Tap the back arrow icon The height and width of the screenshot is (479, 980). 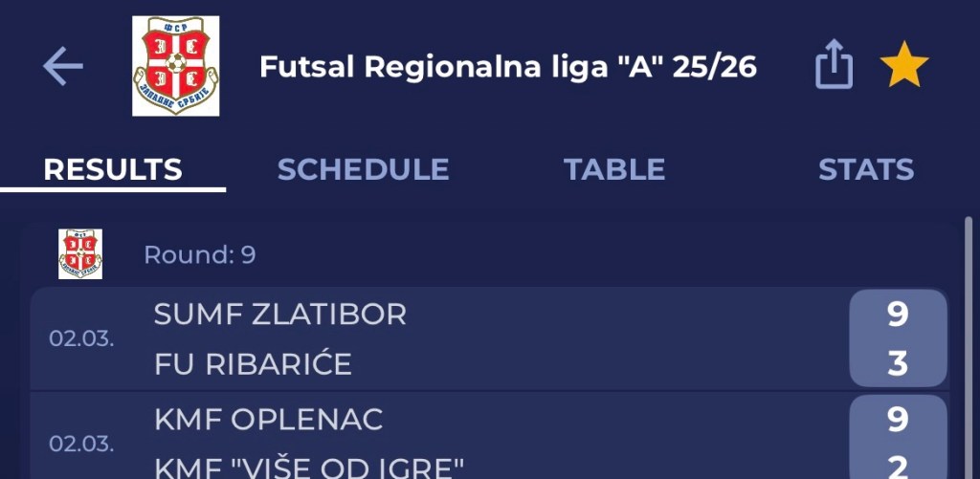click(x=63, y=67)
